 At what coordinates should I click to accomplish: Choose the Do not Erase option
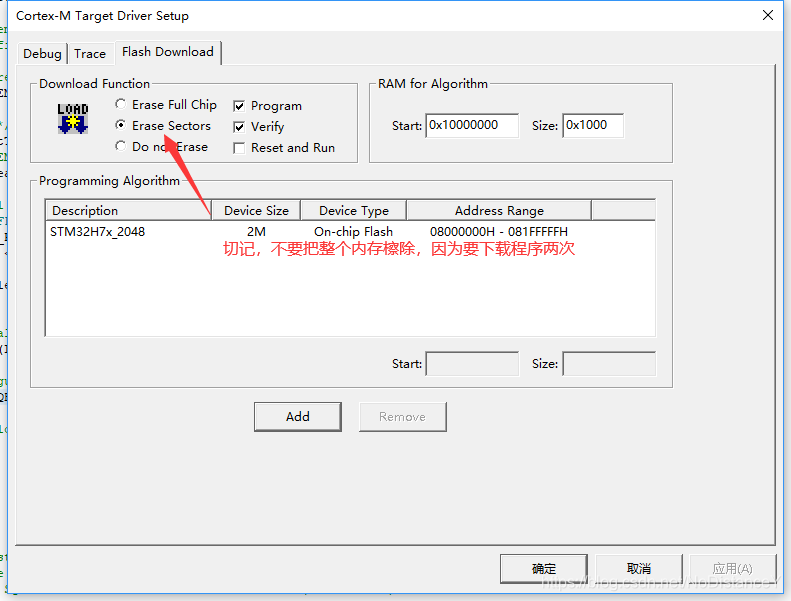(x=121, y=147)
